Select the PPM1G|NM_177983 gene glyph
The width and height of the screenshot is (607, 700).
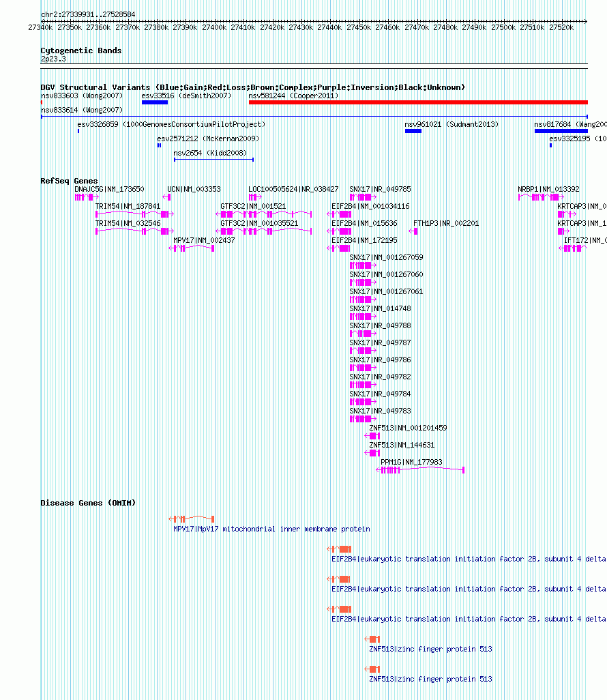pos(420,470)
